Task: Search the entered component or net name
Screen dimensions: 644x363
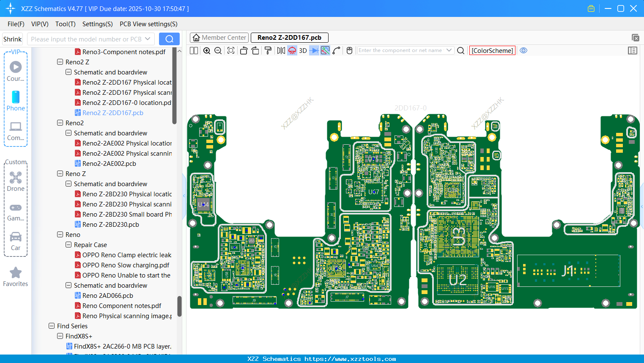Action: [461, 50]
